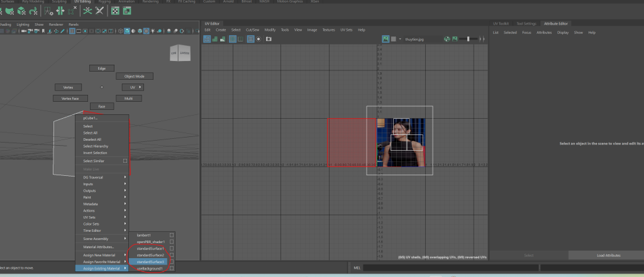Viewport: 644px width, 277px height.
Task: Click the Select Similar option box
Action: click(x=125, y=161)
